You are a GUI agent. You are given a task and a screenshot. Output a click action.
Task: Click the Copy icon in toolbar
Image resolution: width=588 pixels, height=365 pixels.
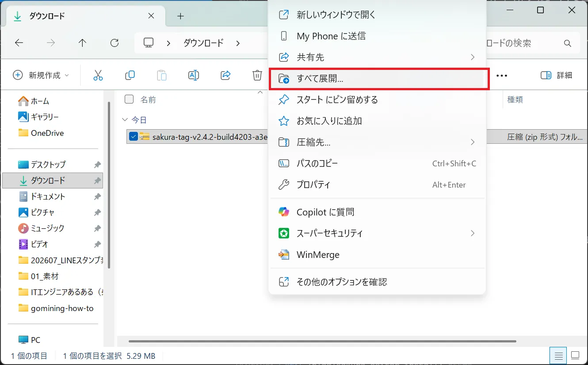(130, 75)
